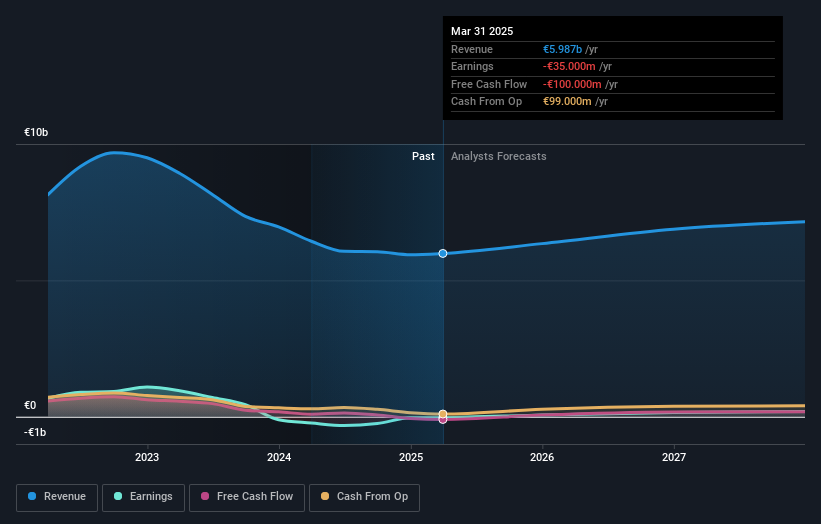The height and width of the screenshot is (524, 821).
Task: Click the blue Revenue data point marker
Action: (443, 253)
